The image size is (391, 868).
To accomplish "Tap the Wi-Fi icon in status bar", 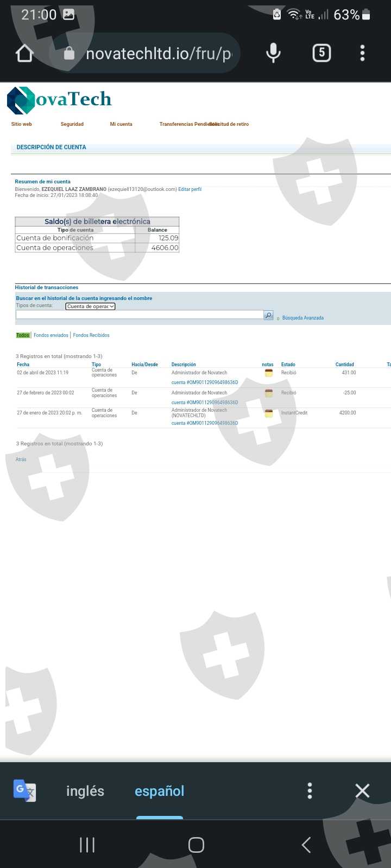I will pyautogui.click(x=294, y=15).
